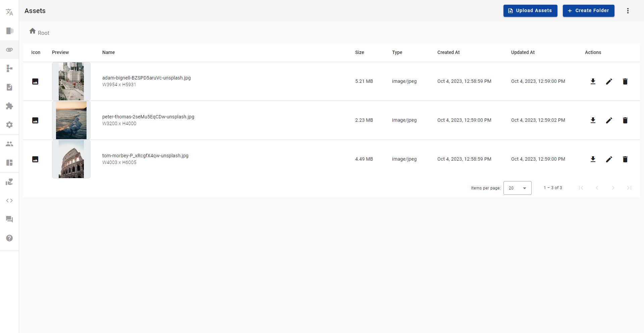The image size is (644, 333).
Task: Open the users group icon in sidebar
Action: (9, 144)
